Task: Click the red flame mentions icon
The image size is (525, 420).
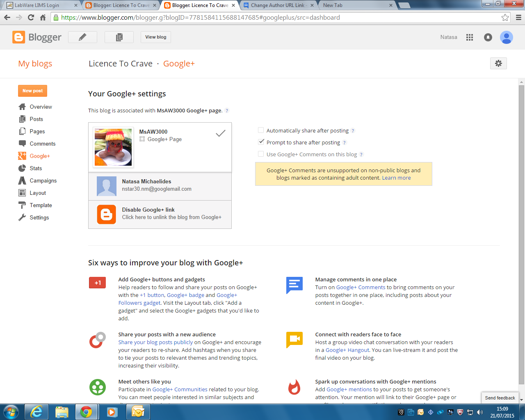Action: (x=294, y=387)
